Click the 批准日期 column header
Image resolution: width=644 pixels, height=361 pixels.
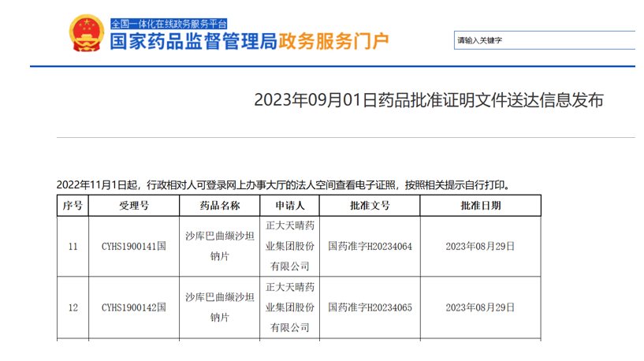[480, 206]
